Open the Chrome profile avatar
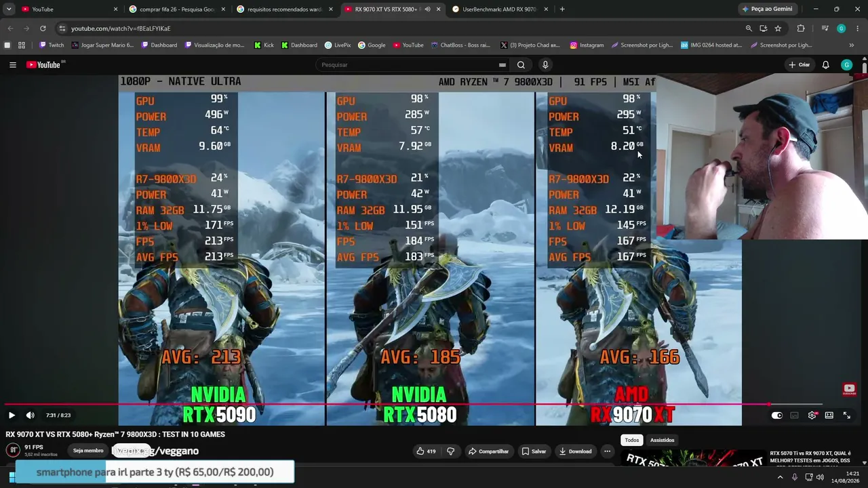This screenshot has width=868, height=488. [x=841, y=28]
